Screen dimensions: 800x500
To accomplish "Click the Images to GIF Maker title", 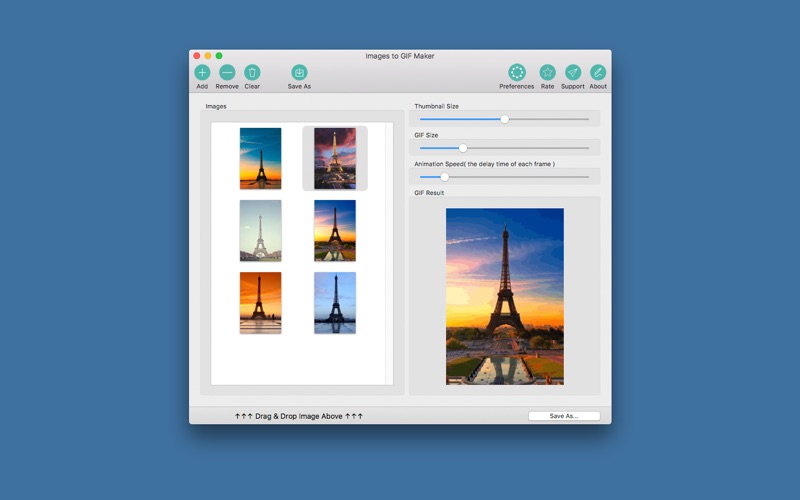I will (x=399, y=56).
